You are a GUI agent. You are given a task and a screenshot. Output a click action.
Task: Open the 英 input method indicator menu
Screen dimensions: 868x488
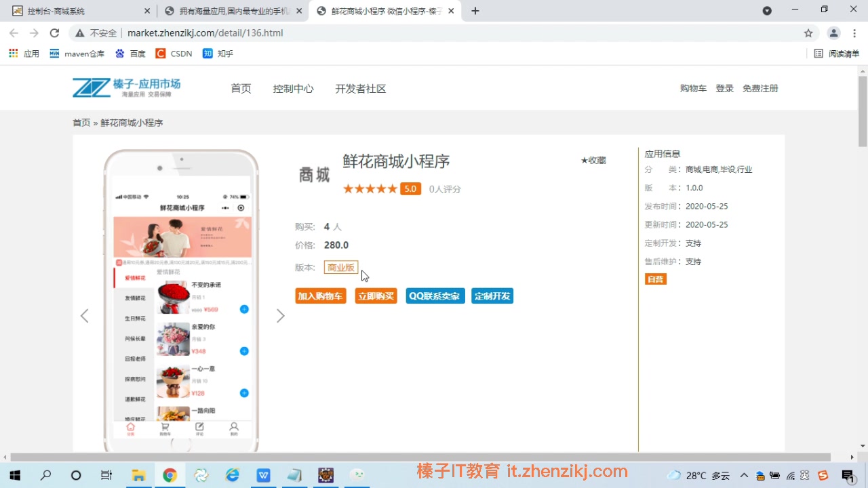click(x=804, y=475)
